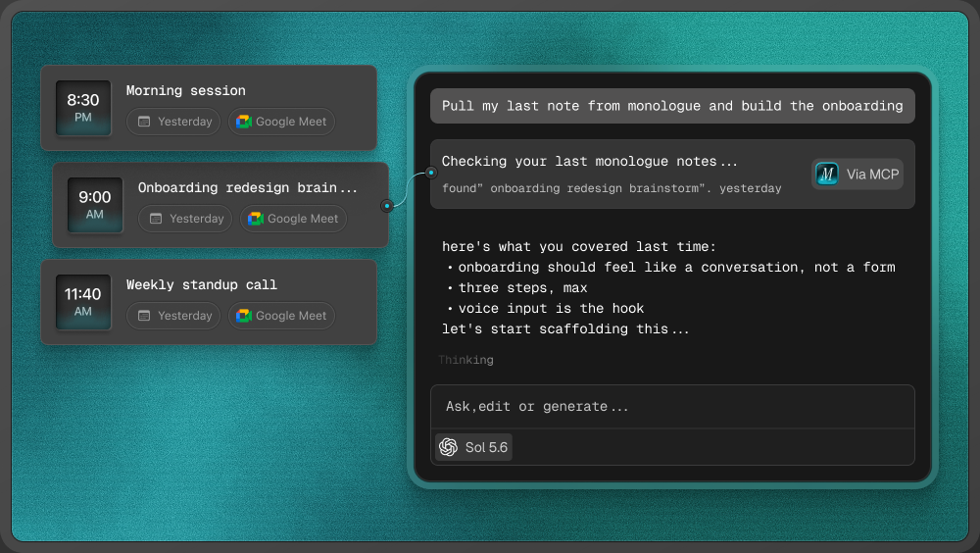Click the 'Pull my last note from monologue' prompt
The width and height of the screenshot is (980, 553).
coord(672,106)
